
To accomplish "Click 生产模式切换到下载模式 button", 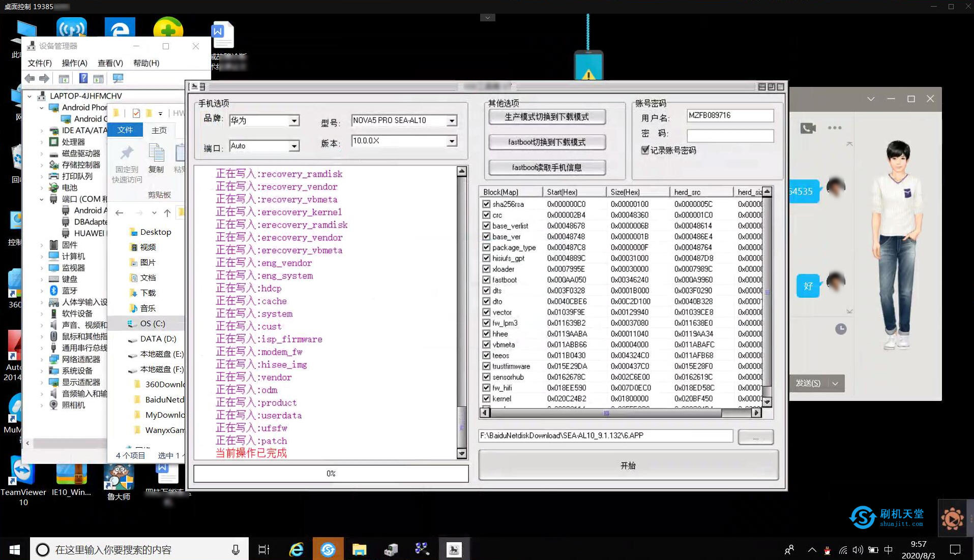I will click(547, 117).
